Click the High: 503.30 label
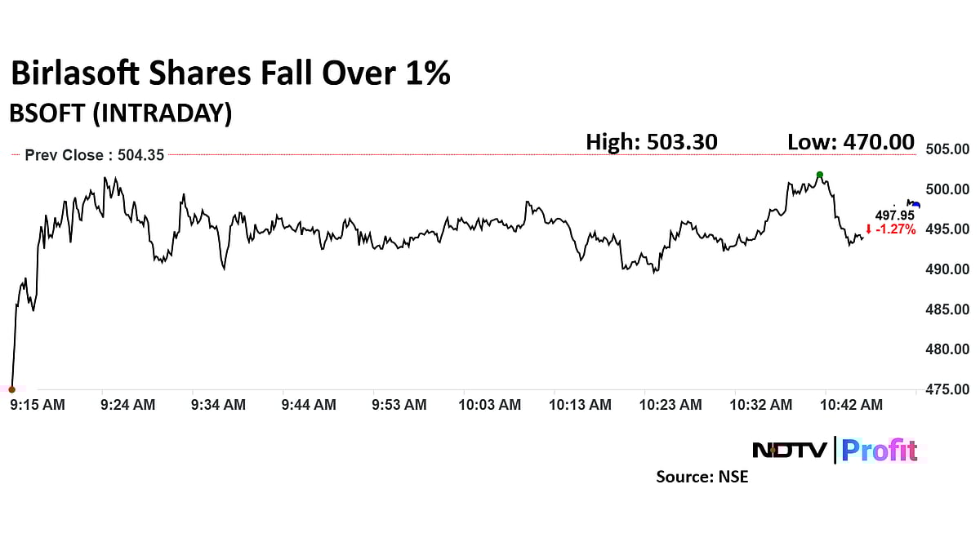The height and width of the screenshot is (551, 980). pos(652,142)
